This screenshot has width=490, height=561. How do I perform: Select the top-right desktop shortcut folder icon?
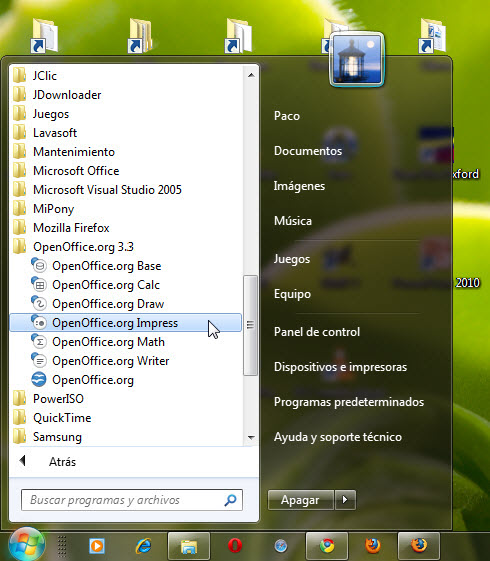pyautogui.click(x=432, y=36)
